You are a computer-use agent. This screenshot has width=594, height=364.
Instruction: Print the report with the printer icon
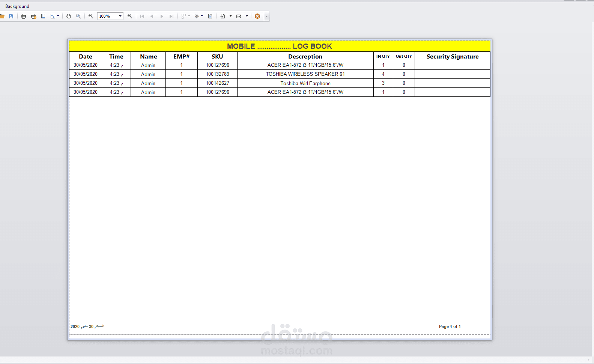24,16
